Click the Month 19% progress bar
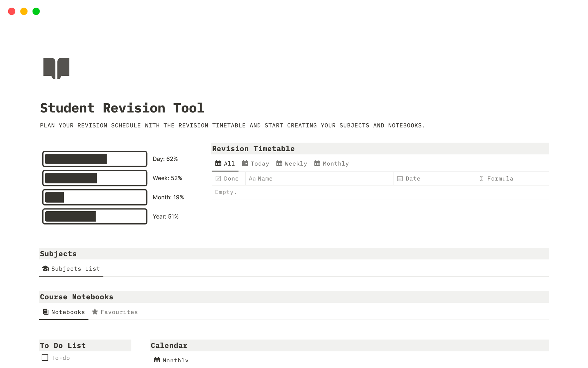This screenshot has height=368, width=588. point(95,197)
